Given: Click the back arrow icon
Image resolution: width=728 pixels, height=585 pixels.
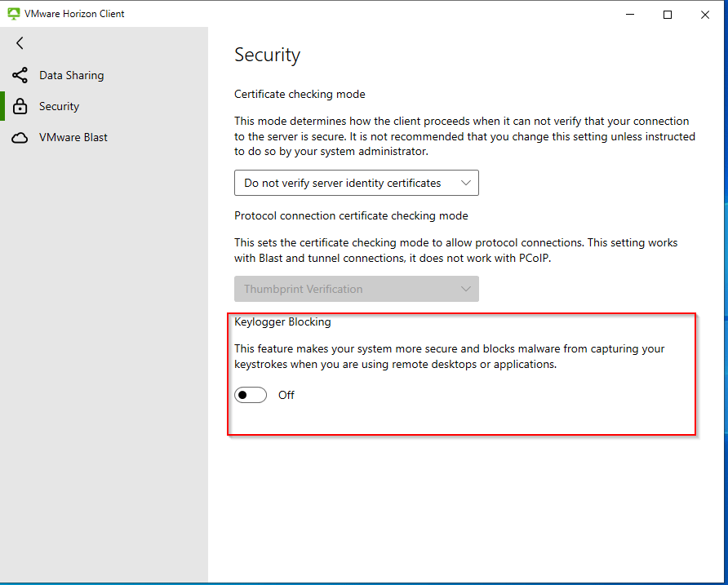Looking at the screenshot, I should coord(20,43).
